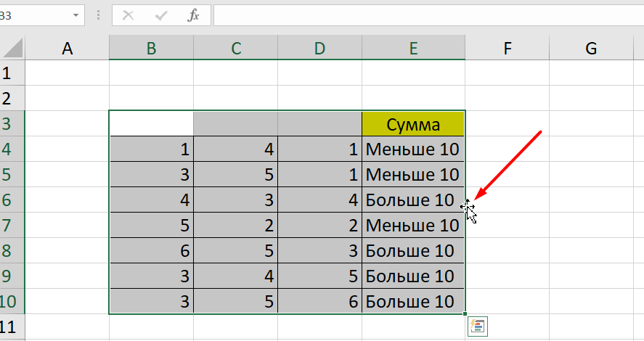Screen dimensions: 644x341
Task: Select column A header
Action: tap(68, 49)
